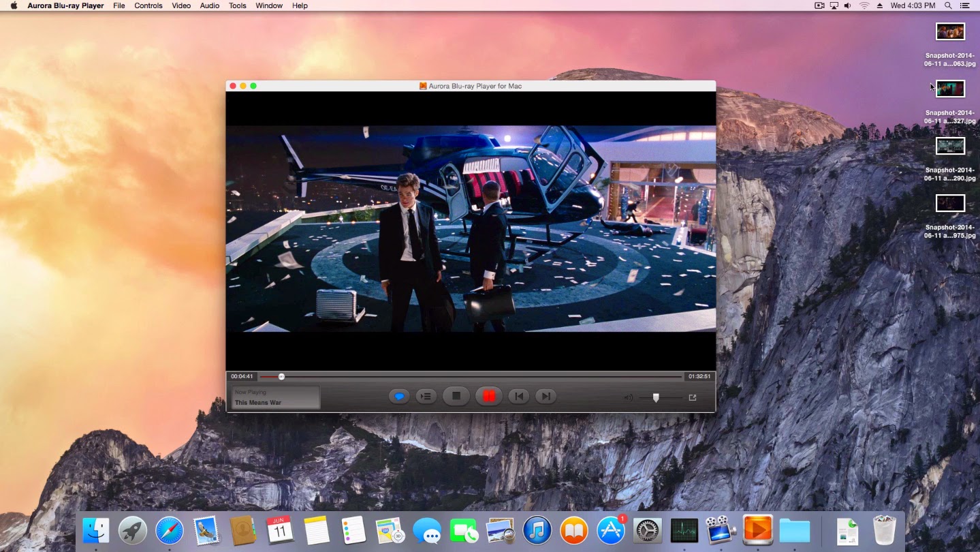Minimize the Aurora Blu-ray Player window
This screenshot has height=552, width=980.
pos(243,86)
